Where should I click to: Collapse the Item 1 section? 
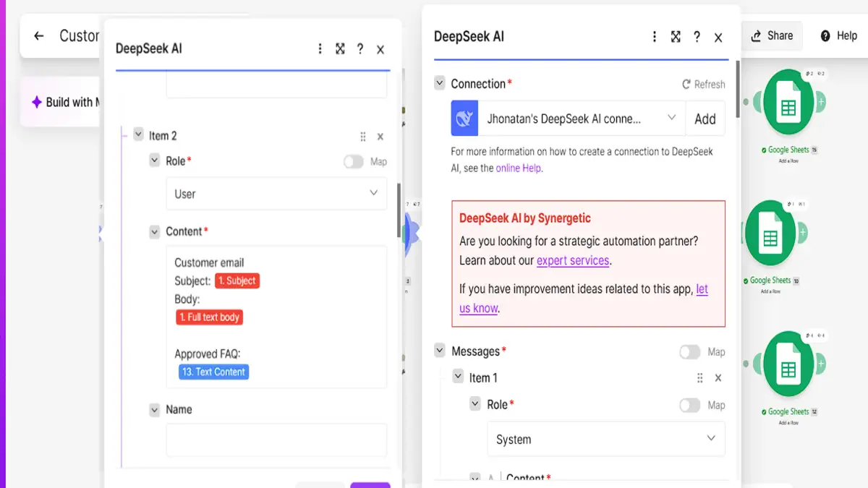click(458, 377)
